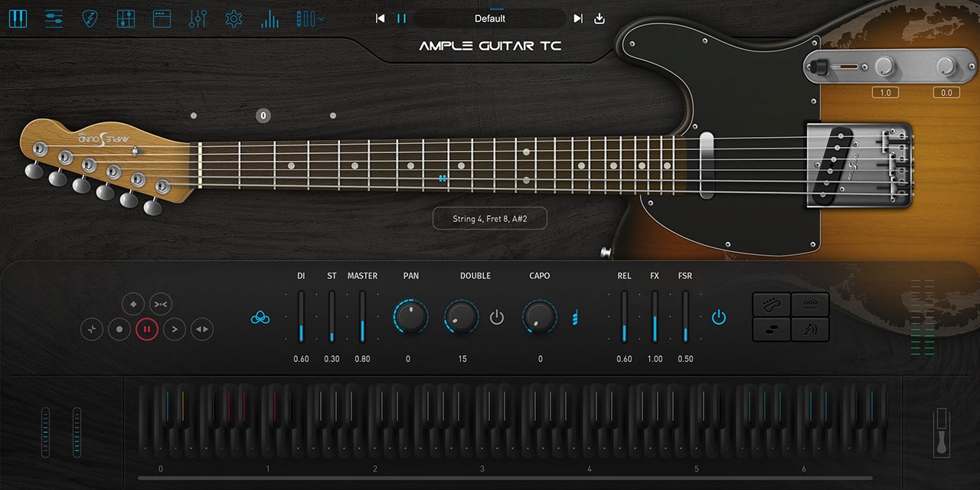Save the preset with the download icon
980x490 pixels.
click(599, 18)
